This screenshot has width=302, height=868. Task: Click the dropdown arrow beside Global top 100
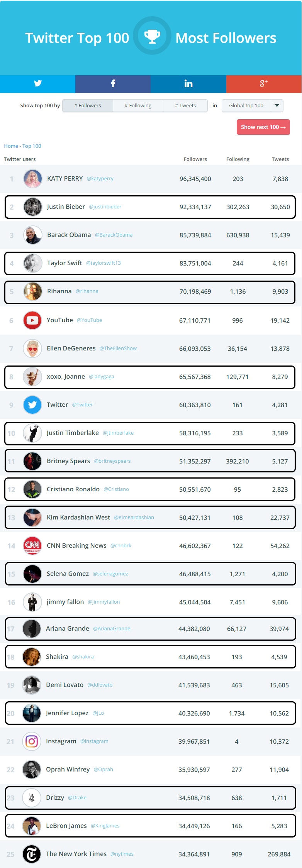pyautogui.click(x=277, y=106)
